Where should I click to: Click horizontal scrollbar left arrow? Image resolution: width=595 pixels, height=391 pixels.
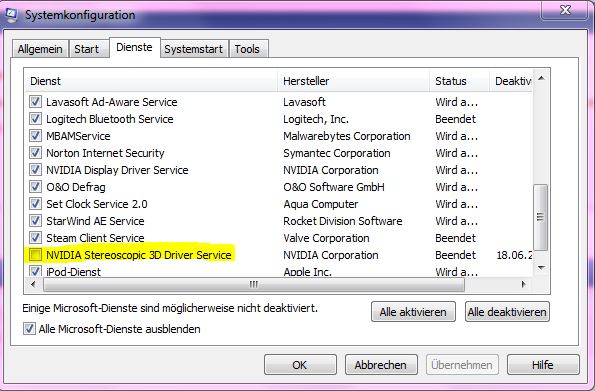[x=33, y=284]
